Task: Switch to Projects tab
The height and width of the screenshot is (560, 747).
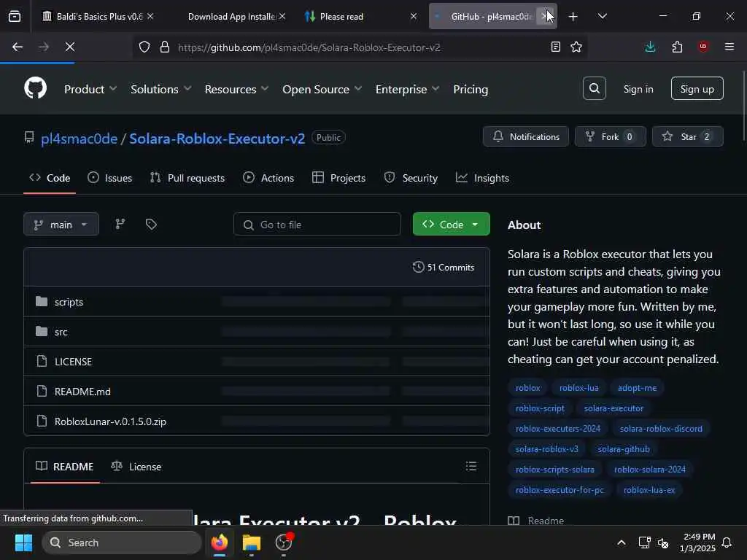Action: click(x=338, y=178)
